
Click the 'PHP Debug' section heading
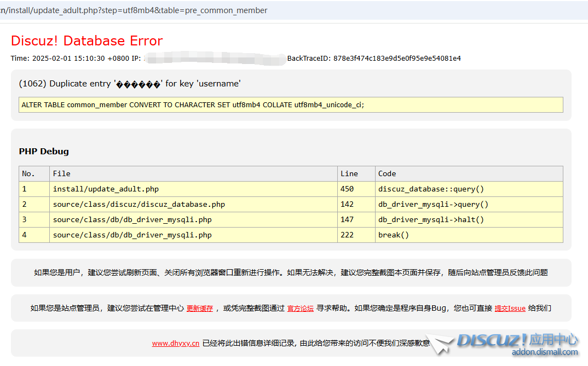click(x=44, y=152)
